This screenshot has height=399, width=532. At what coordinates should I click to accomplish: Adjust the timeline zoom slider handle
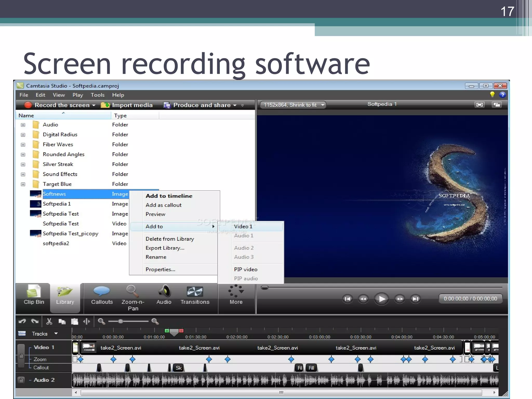(x=120, y=321)
